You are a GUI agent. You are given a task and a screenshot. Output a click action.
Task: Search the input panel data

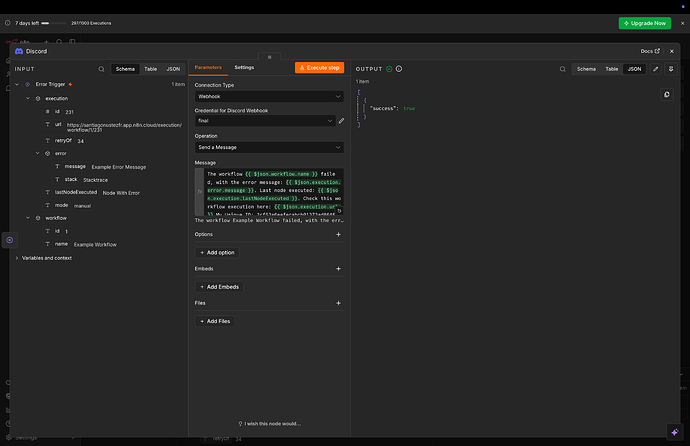coord(102,69)
